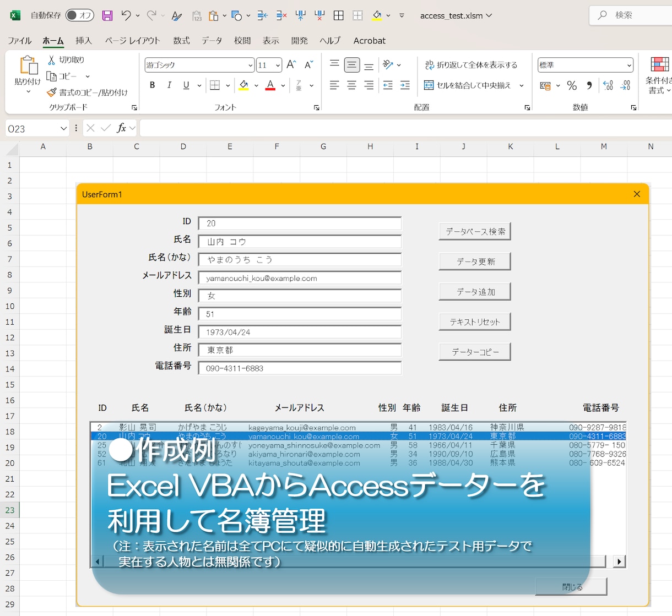The height and width of the screenshot is (616, 672).
Task: Click Merge and Center cells
Action: tap(468, 85)
